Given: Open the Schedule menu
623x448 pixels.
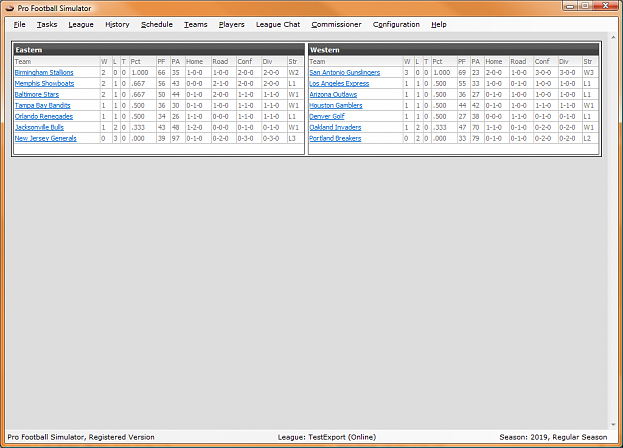Looking at the screenshot, I should [x=157, y=24].
